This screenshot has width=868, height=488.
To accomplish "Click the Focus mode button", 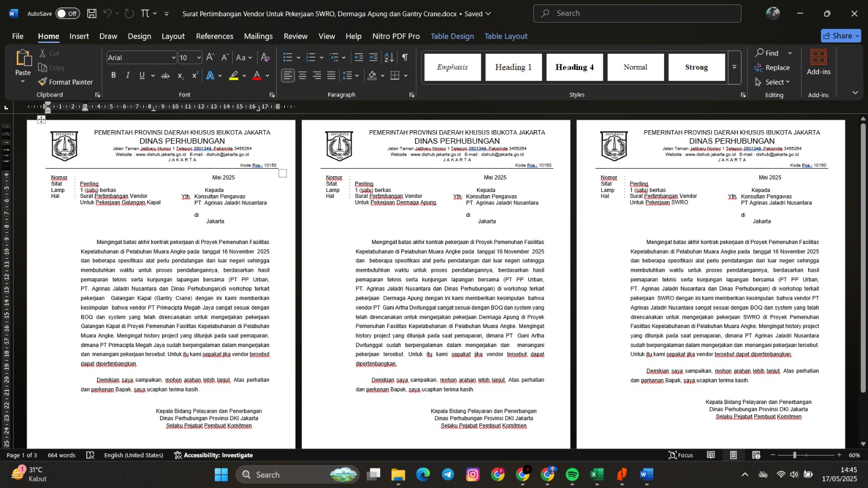I will (681, 455).
